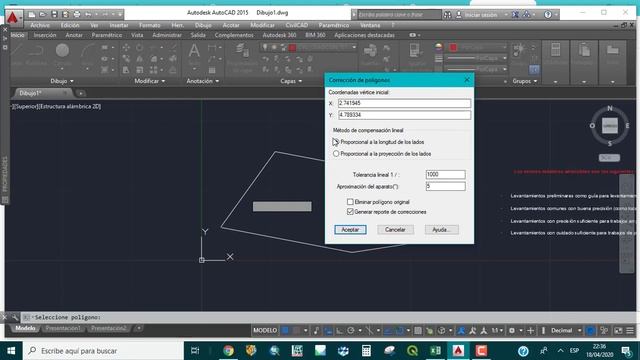Click the X coordinate input field

(404, 103)
